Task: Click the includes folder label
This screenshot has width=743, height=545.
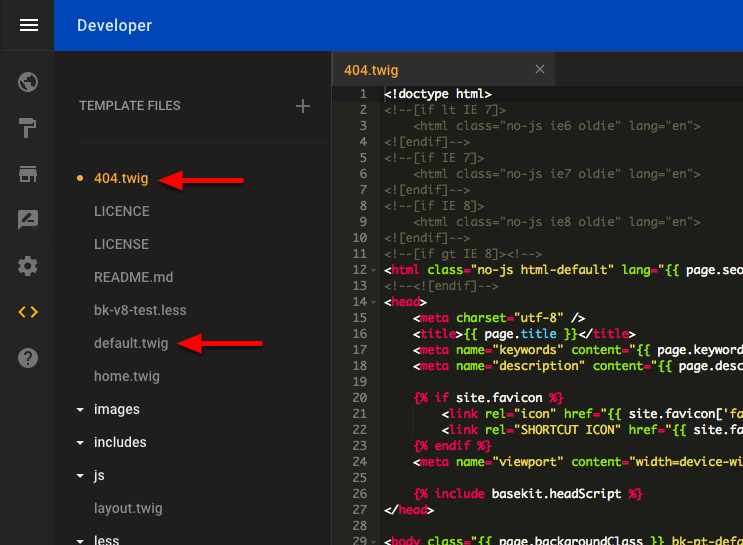Action: [120, 442]
